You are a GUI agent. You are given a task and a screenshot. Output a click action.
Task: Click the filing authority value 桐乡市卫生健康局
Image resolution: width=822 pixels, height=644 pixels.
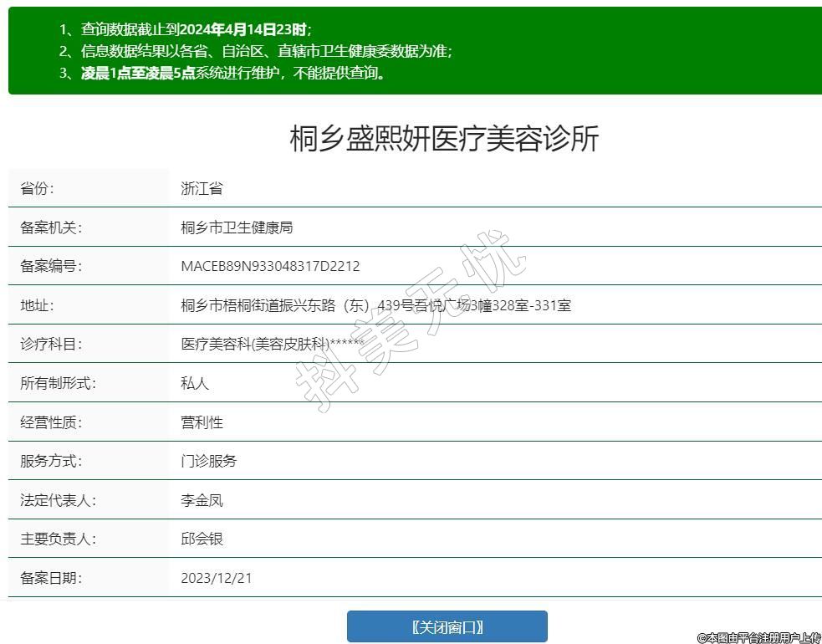(237, 227)
